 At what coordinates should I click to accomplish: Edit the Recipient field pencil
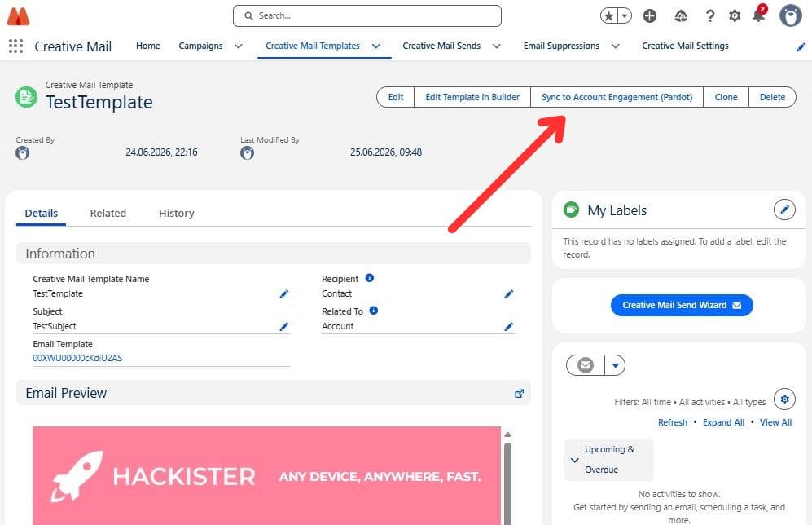(x=508, y=293)
